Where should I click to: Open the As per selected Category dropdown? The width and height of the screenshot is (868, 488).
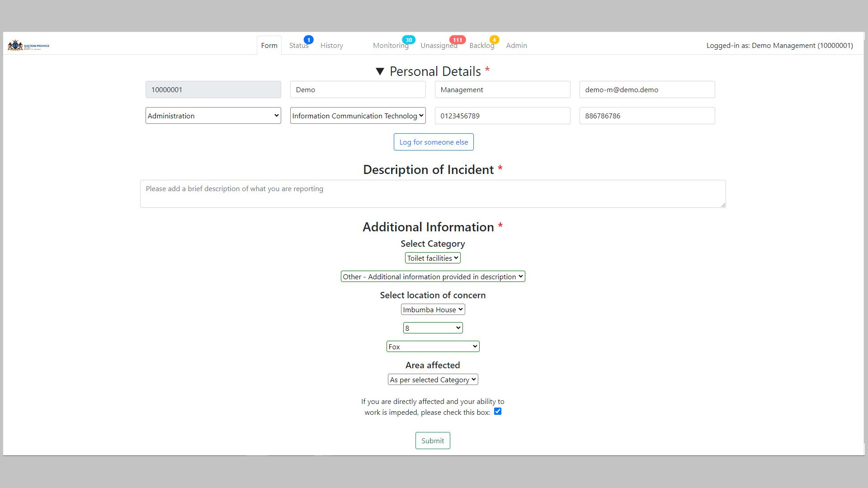[433, 380]
